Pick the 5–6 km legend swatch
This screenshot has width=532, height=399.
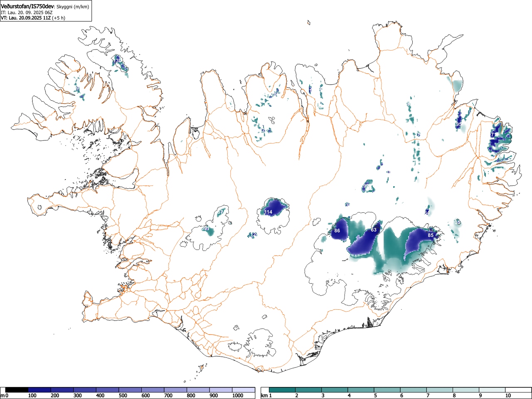[387, 390]
